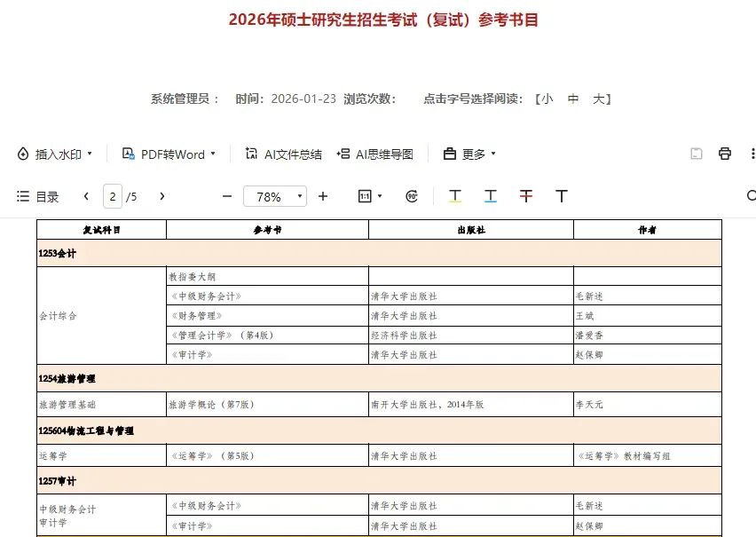Click 旅游学概论（第7版） book cell
This screenshot has height=537, width=756.
click(268, 405)
